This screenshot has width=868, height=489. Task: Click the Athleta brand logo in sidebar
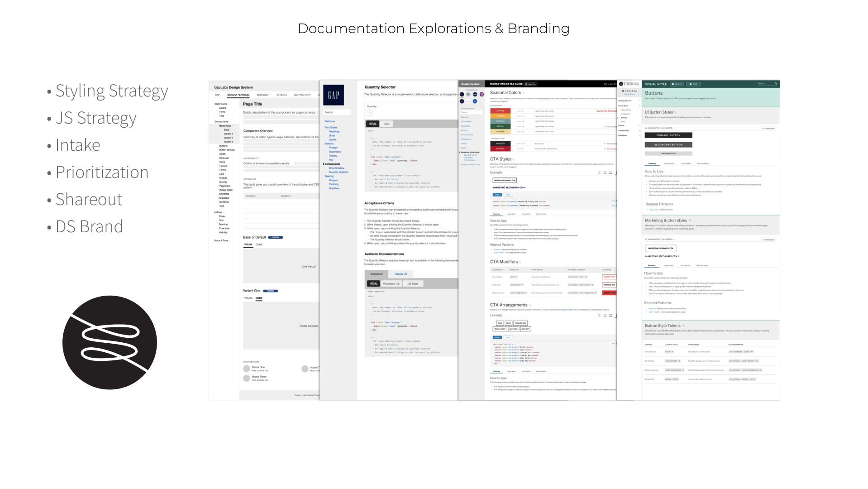tap(629, 91)
